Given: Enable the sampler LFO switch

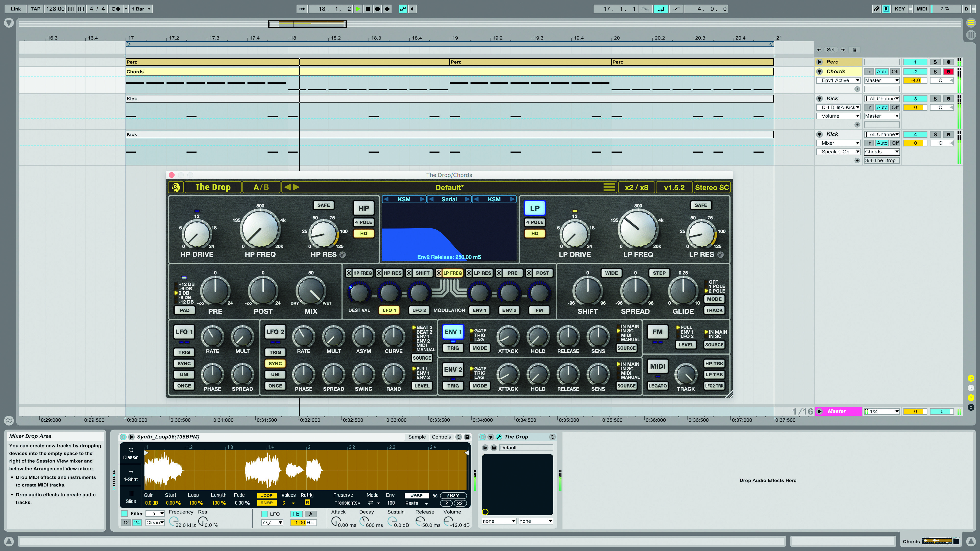Looking at the screenshot, I should pyautogui.click(x=265, y=514).
